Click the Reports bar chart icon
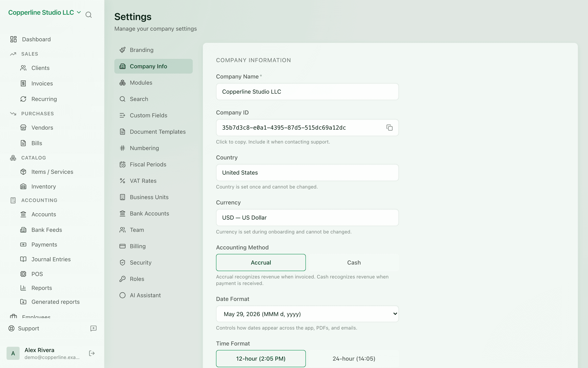 23,288
